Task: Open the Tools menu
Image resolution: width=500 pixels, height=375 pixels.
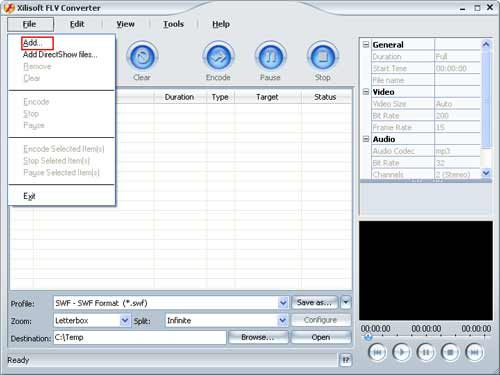Action: [173, 24]
